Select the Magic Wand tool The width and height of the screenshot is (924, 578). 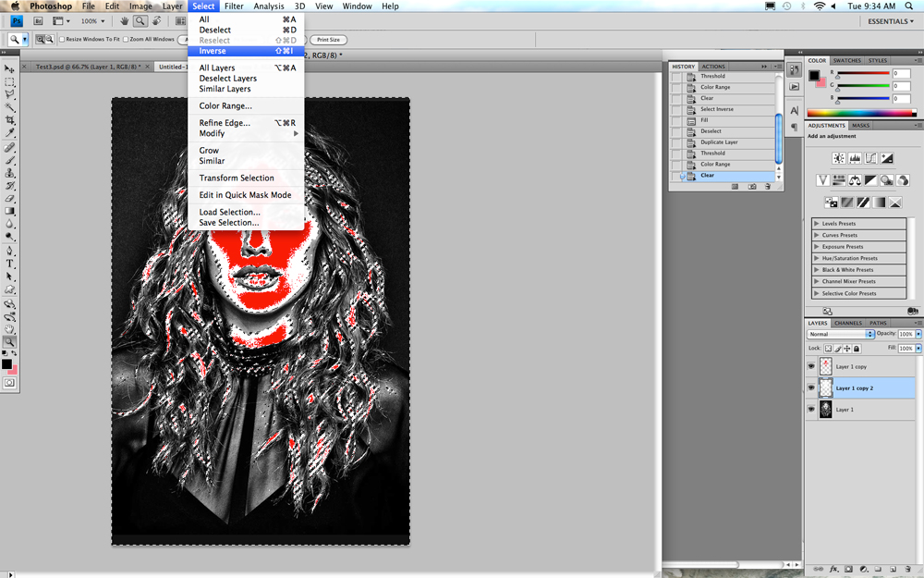click(x=9, y=106)
